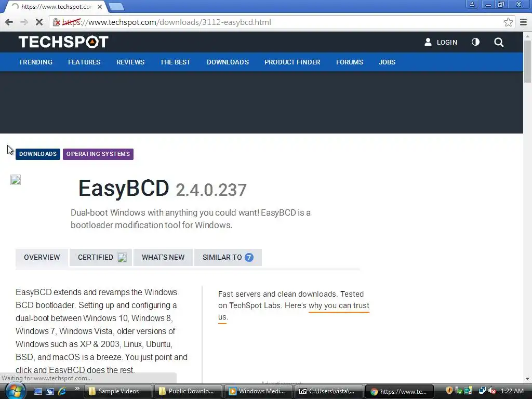Click OPERATING SYSTEMS category badge

click(x=98, y=154)
